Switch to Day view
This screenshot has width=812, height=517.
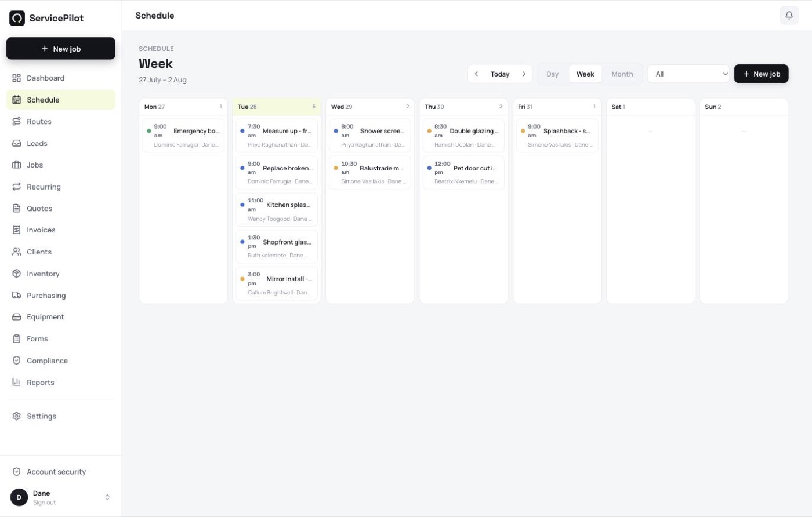pyautogui.click(x=552, y=74)
